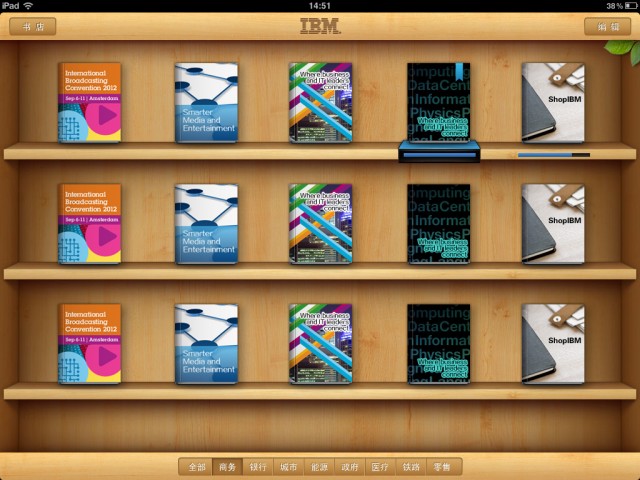Image resolution: width=640 pixels, height=480 pixels.
Task: Tap the Wi-Fi icon in status bar
Action: pos(28,5)
